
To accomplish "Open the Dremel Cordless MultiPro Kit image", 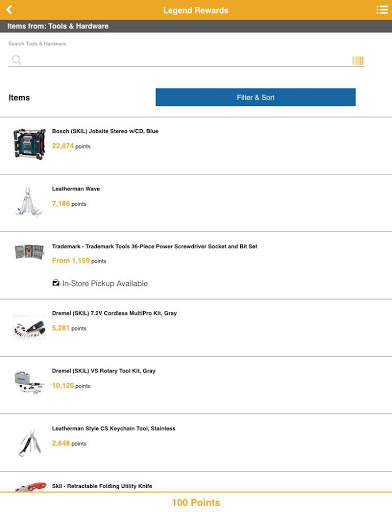I will click(29, 328).
